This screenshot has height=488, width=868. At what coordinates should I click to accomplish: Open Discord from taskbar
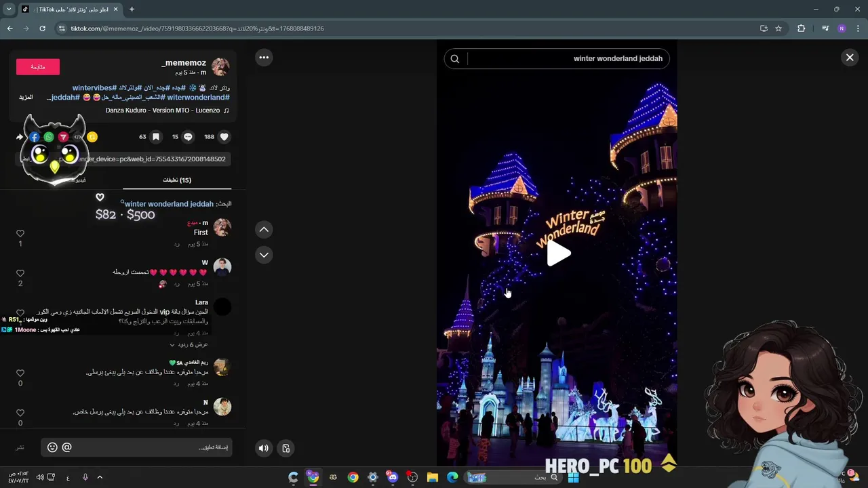point(393,477)
